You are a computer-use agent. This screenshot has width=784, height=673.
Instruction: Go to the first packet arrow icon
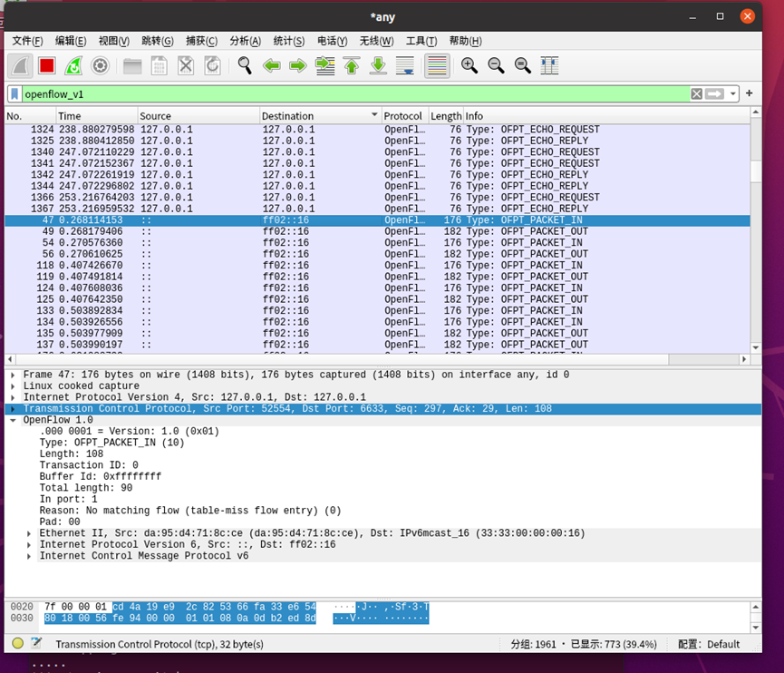pos(352,65)
